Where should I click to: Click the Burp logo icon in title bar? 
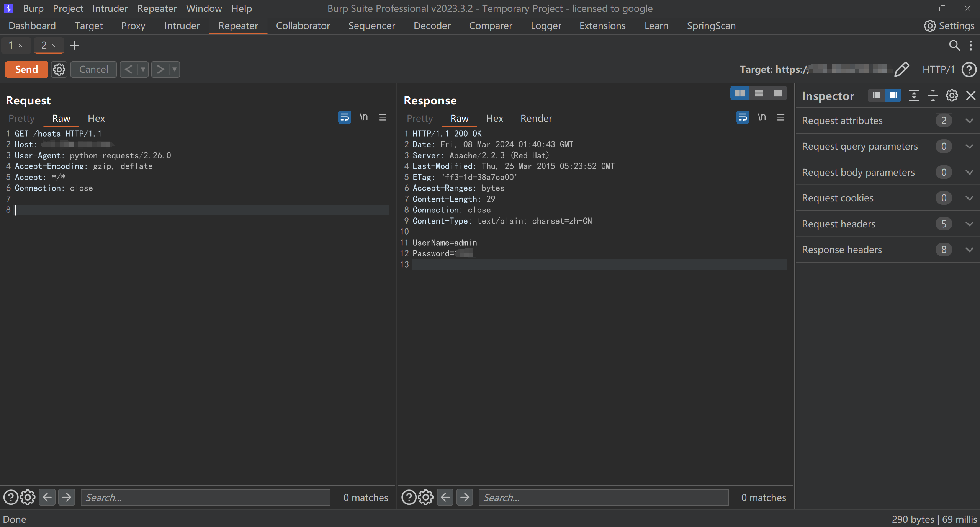coord(8,8)
